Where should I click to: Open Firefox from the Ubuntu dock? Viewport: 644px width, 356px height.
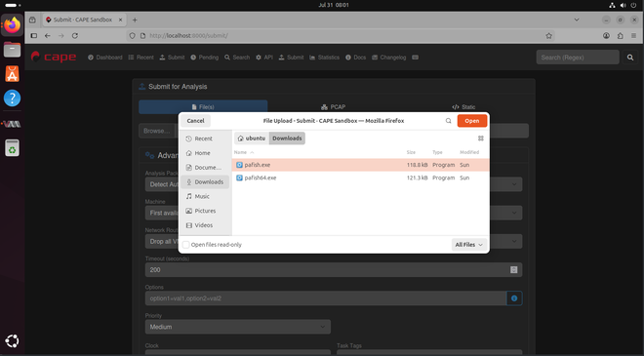[x=12, y=25]
